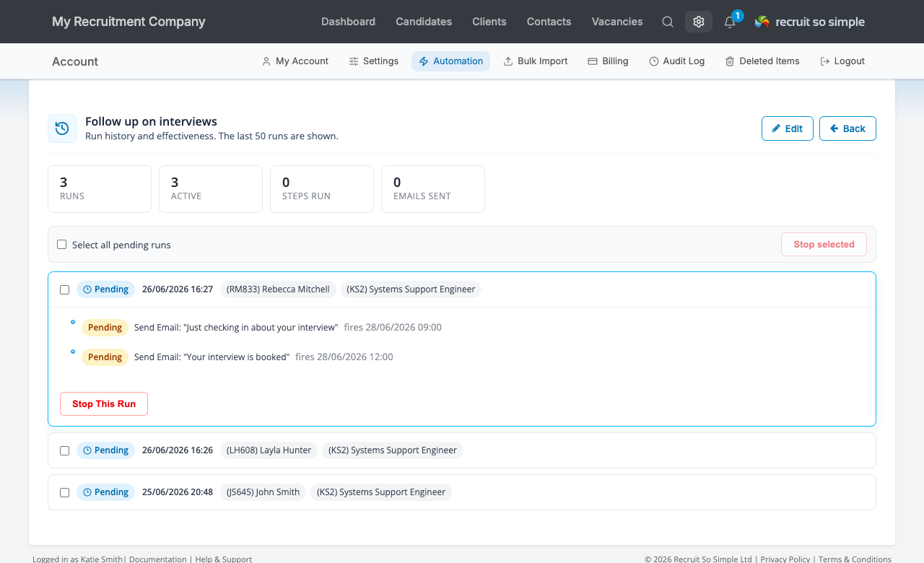
Task: Open Vacancies in the top navigation
Action: click(617, 22)
